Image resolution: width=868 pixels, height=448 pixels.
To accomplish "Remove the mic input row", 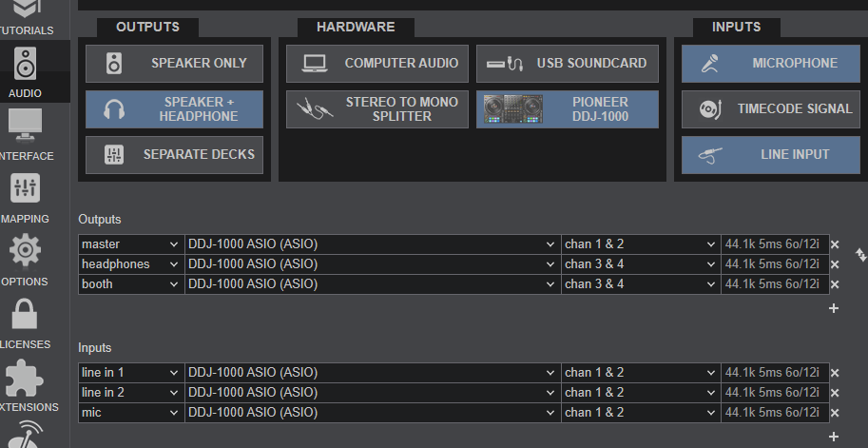I will [835, 413].
